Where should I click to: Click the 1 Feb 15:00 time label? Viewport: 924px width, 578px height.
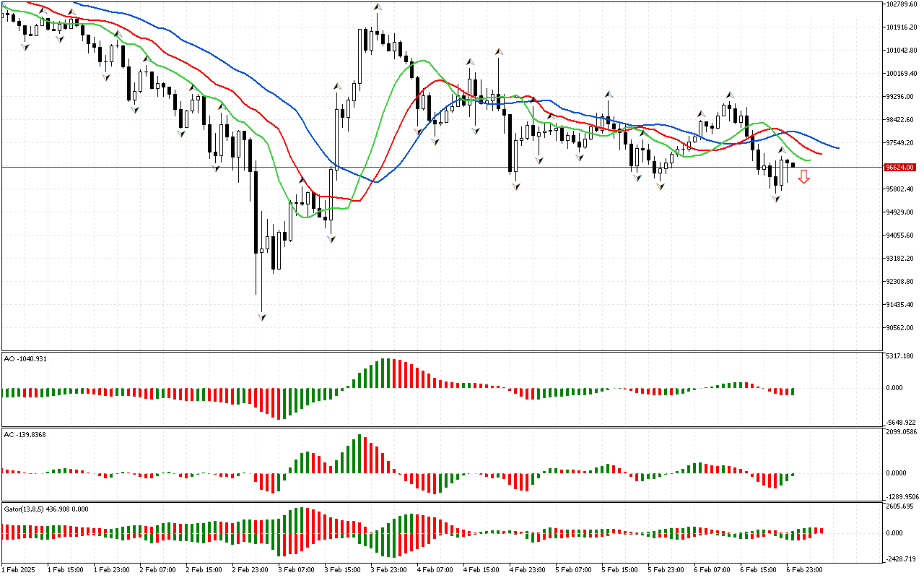tap(64, 569)
